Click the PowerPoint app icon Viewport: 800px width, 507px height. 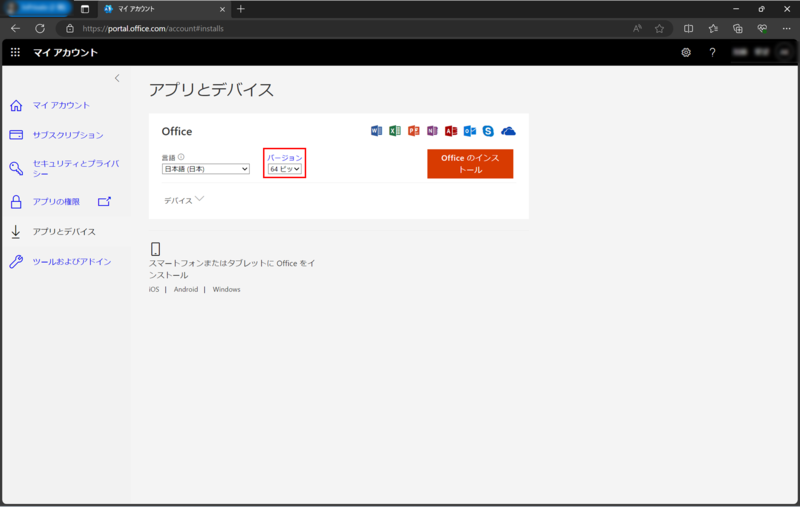pyautogui.click(x=414, y=131)
